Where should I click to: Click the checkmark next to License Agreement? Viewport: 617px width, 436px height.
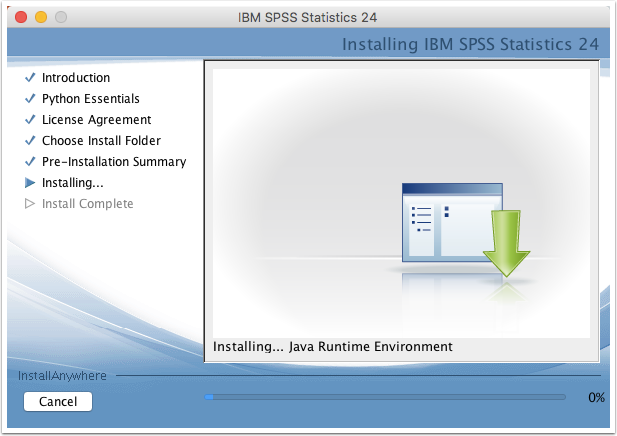(x=30, y=119)
